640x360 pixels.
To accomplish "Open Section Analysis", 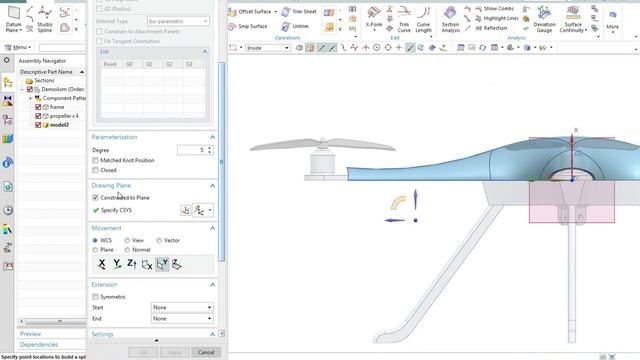I will [x=450, y=18].
